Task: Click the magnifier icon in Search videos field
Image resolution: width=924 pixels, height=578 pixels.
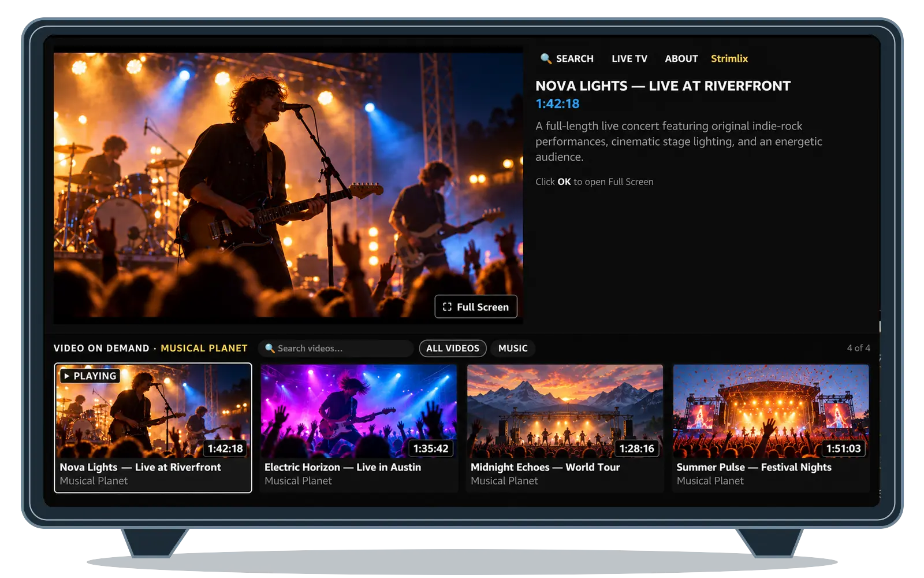Action: click(270, 349)
